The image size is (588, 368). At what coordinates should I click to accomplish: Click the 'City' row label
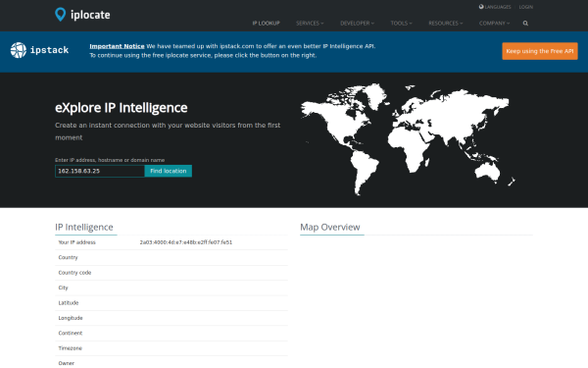(x=63, y=288)
